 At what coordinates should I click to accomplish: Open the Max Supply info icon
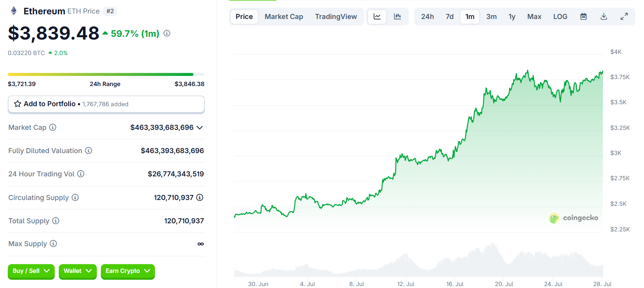53,243
